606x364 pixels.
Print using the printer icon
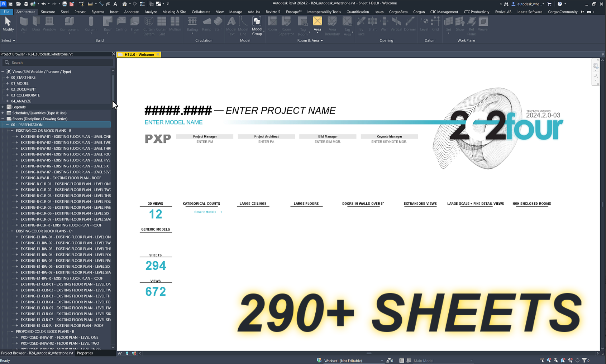tap(65, 4)
